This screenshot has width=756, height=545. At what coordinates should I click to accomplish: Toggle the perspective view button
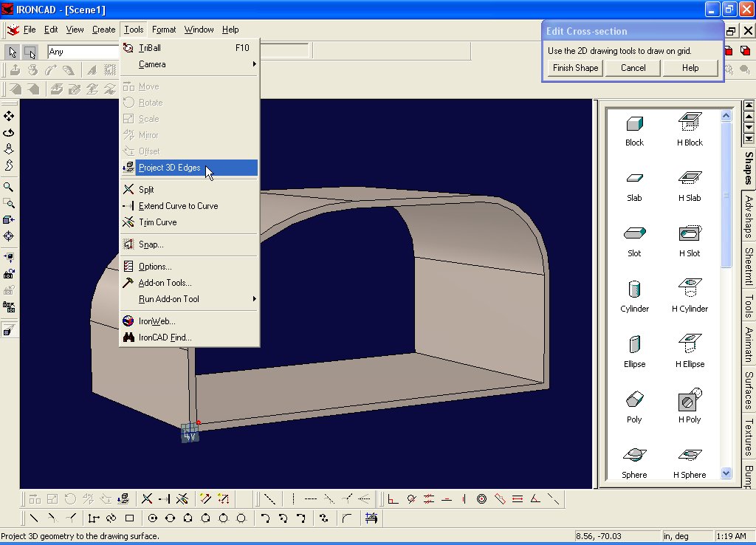(9, 331)
